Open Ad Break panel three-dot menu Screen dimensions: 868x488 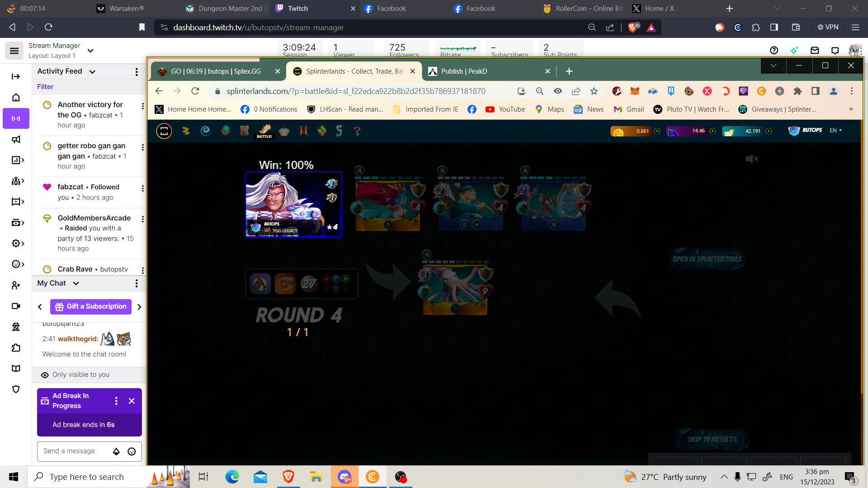click(116, 401)
